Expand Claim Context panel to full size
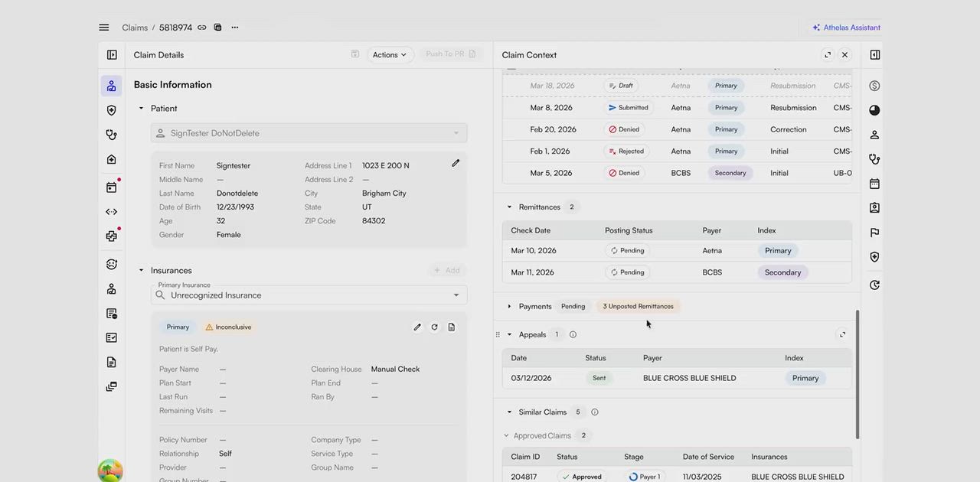The image size is (980, 482). pyautogui.click(x=828, y=55)
